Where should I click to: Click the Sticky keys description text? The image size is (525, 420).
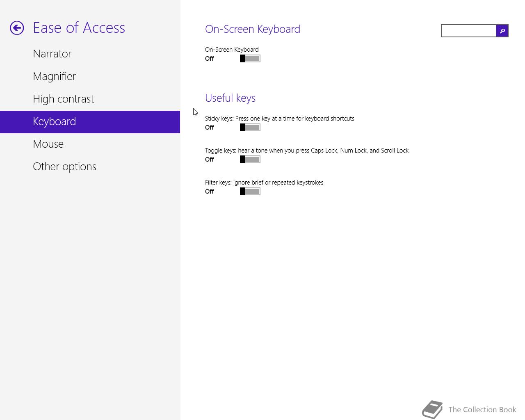(x=279, y=119)
